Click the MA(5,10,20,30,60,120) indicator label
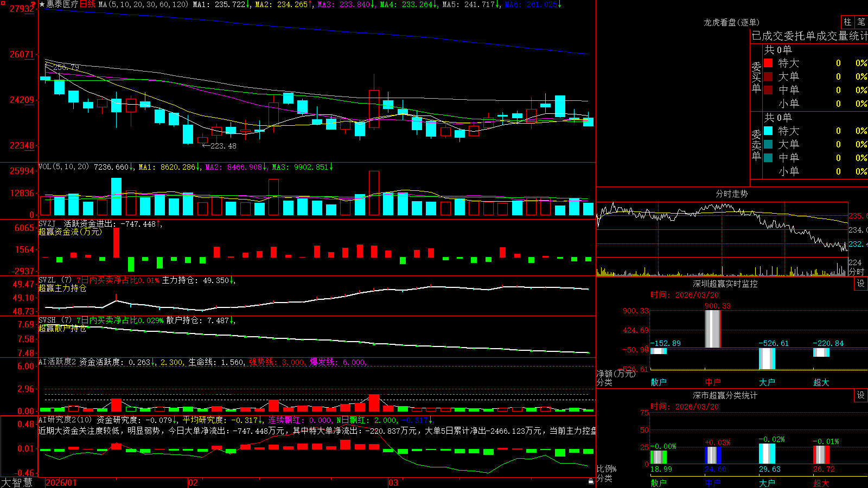This screenshot has height=488, width=868. tap(143, 4)
